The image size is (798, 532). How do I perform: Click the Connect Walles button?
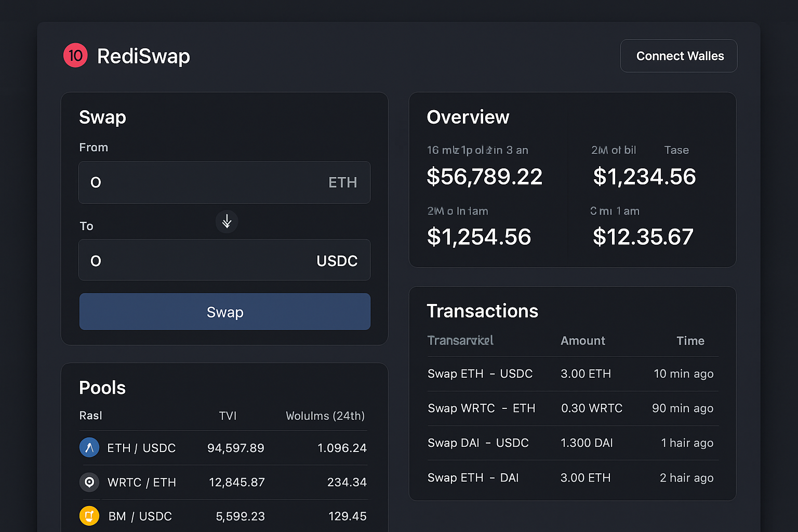click(679, 56)
